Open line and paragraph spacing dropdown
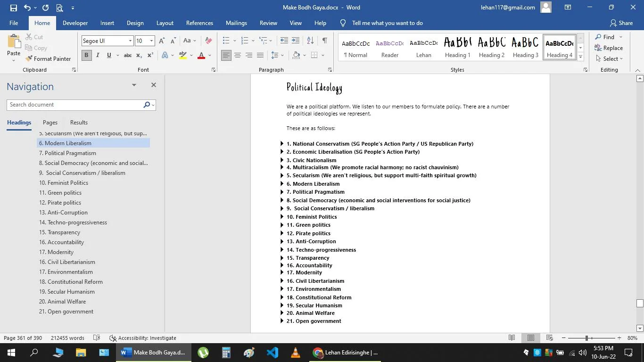644x362 pixels. (278, 55)
